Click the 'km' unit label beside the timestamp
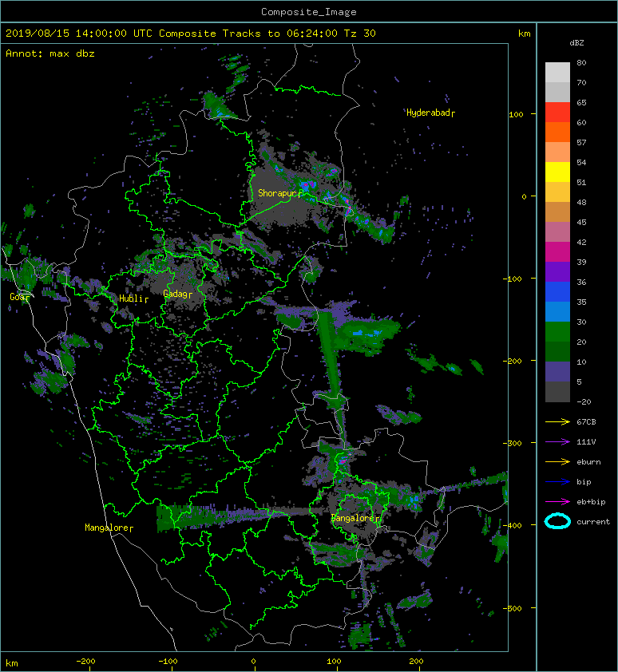This screenshot has width=618, height=672. click(524, 34)
